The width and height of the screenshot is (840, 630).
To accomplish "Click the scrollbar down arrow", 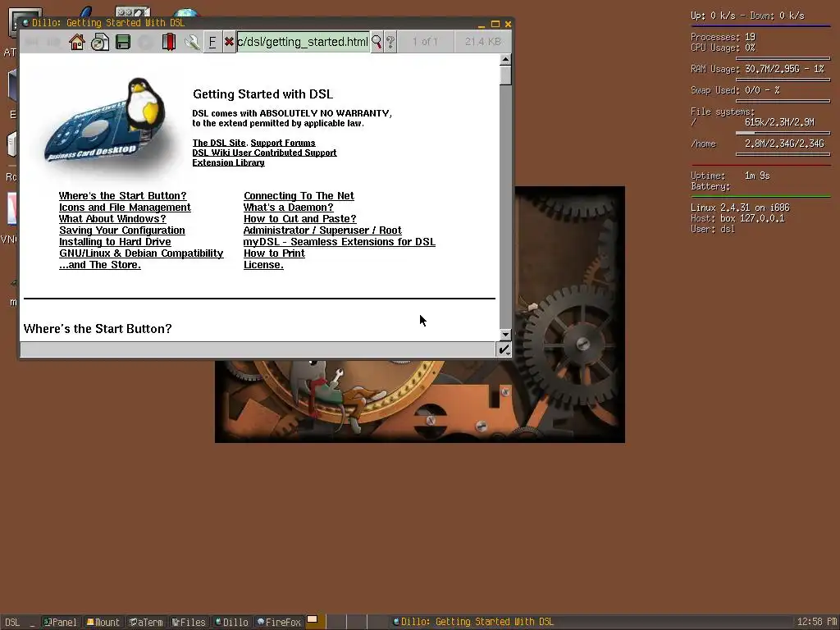I will tap(505, 335).
